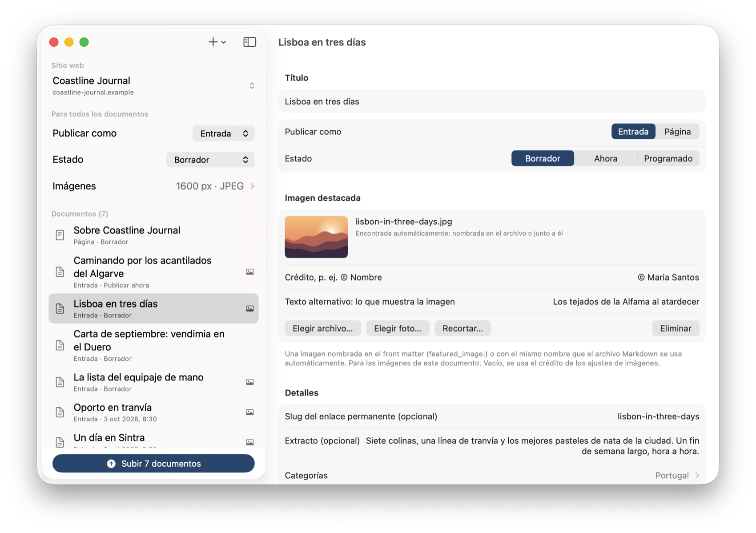Click the file name lisbon-in-three-days.jpg
This screenshot has height=533, width=756.
click(404, 222)
